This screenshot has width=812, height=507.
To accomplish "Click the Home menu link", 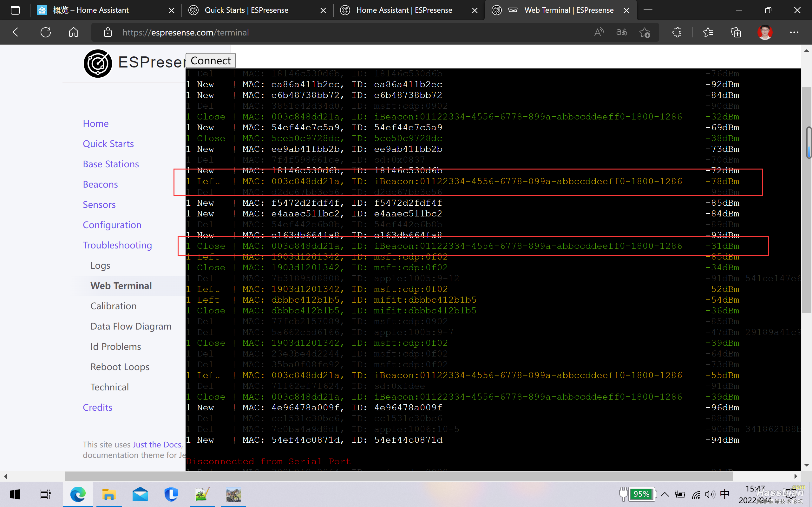I will 95,123.
